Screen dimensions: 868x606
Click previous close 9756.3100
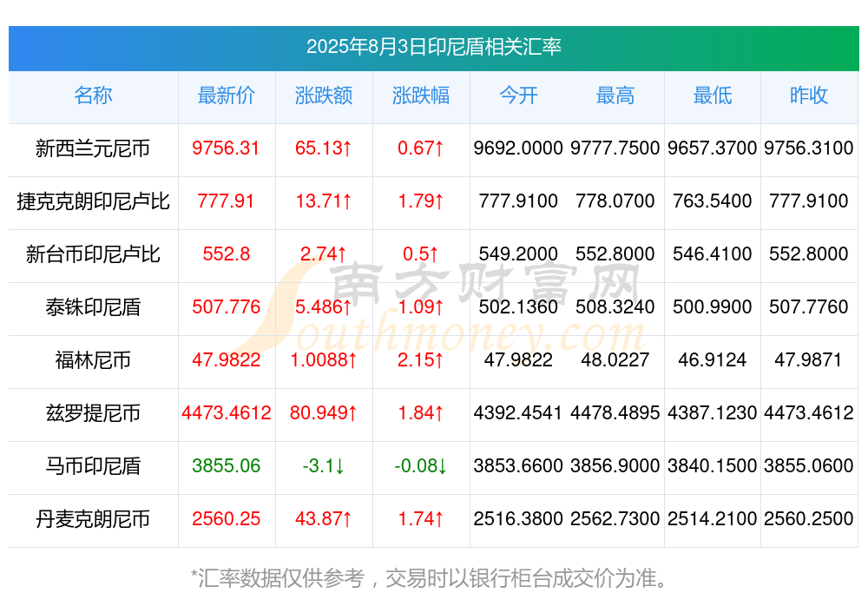(x=809, y=148)
